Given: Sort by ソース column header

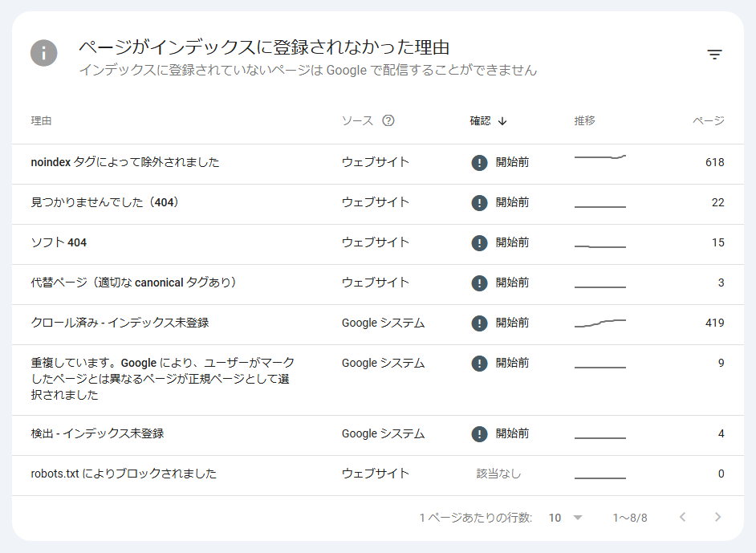Looking at the screenshot, I should (x=357, y=120).
